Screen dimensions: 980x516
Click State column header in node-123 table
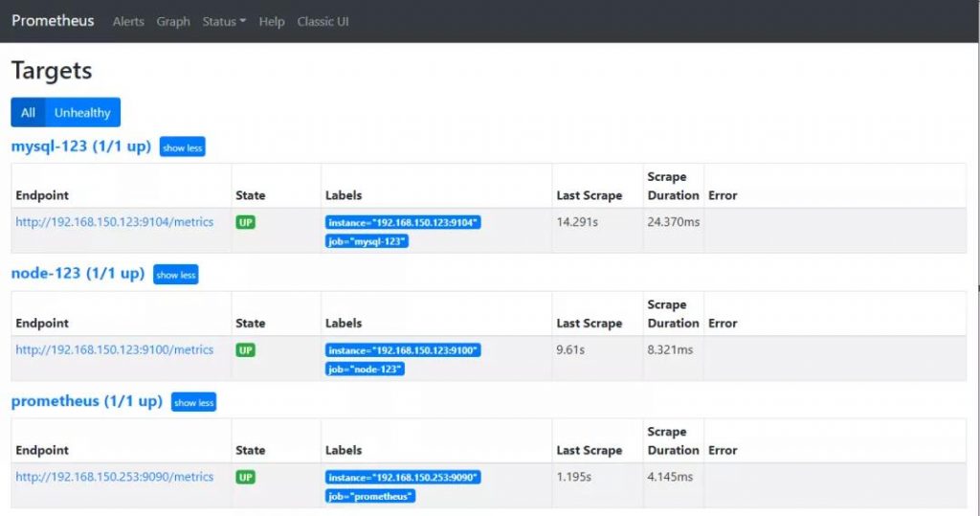[x=251, y=323]
